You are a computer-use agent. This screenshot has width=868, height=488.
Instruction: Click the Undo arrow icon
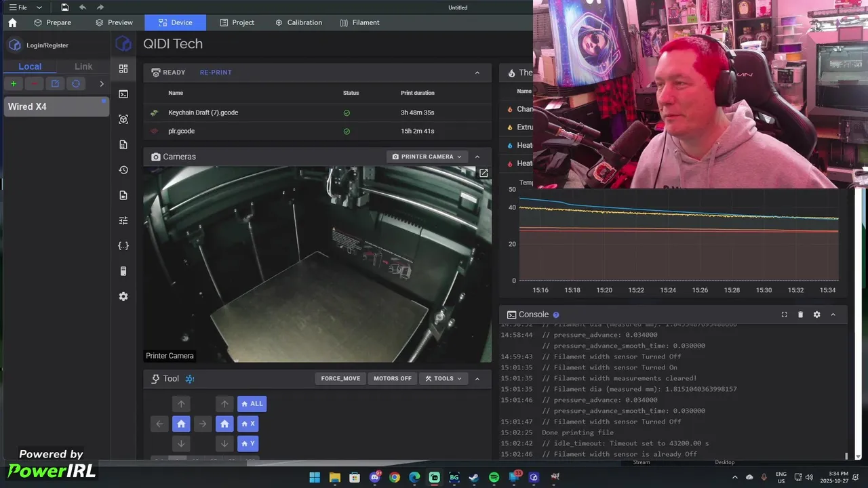click(83, 7)
